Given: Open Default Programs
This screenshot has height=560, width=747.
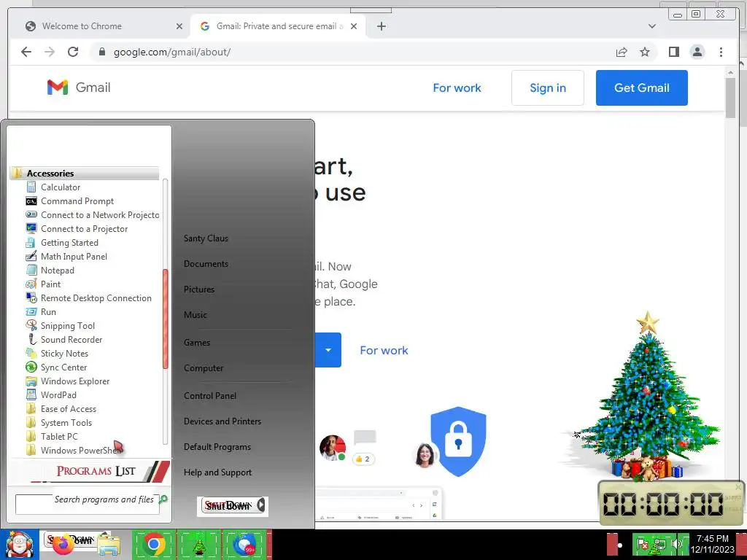Looking at the screenshot, I should (217, 447).
